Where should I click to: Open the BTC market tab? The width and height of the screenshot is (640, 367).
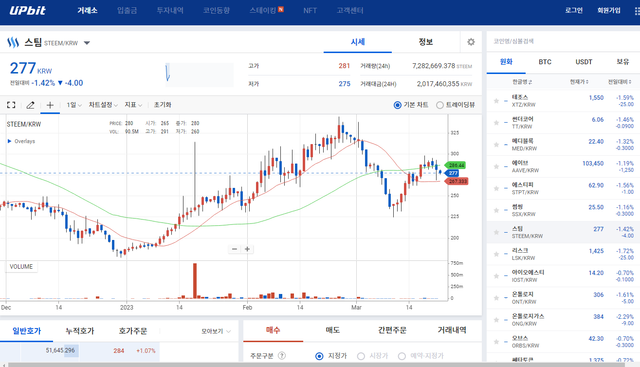(x=544, y=62)
